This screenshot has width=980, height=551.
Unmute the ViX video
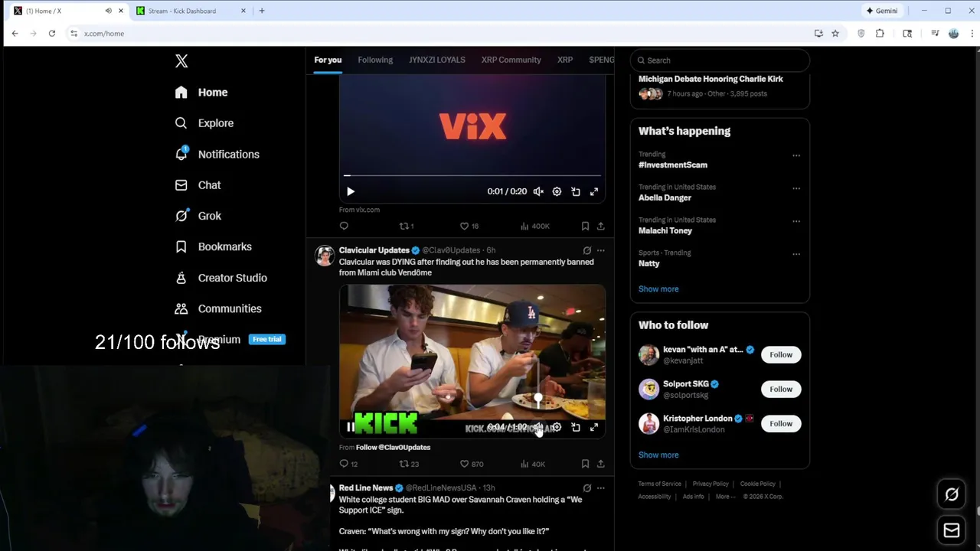point(538,191)
